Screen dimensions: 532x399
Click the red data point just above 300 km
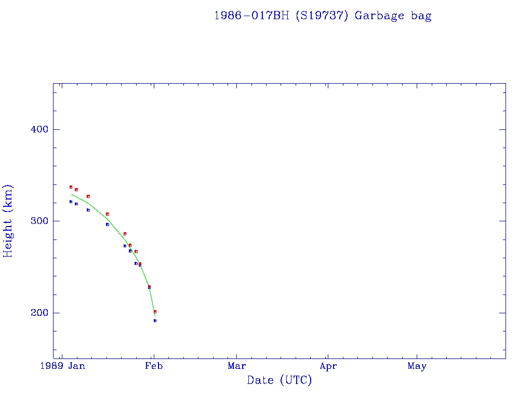108,214
